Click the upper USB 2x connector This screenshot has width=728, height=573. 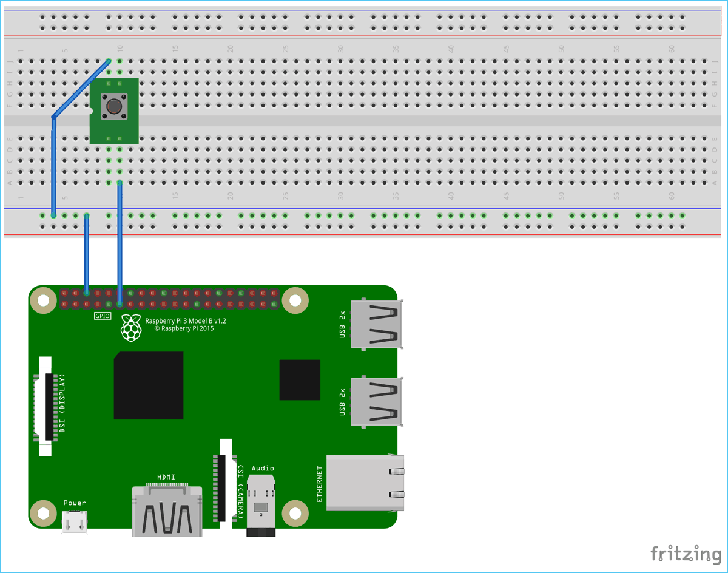376,325
